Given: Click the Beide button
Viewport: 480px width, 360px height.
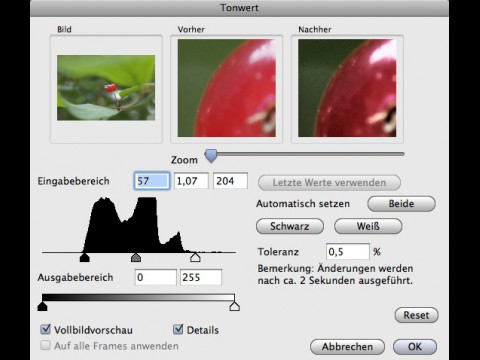Looking at the screenshot, I should click(401, 204).
